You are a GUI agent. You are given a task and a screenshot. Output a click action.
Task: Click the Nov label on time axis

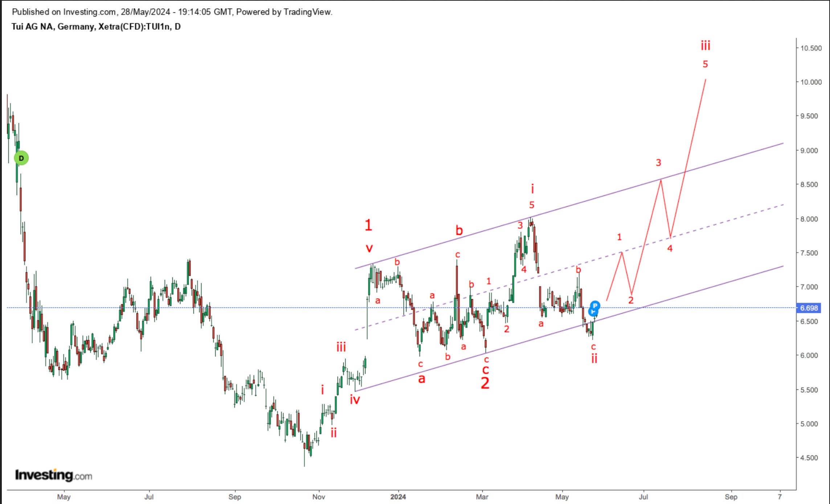[x=318, y=497]
